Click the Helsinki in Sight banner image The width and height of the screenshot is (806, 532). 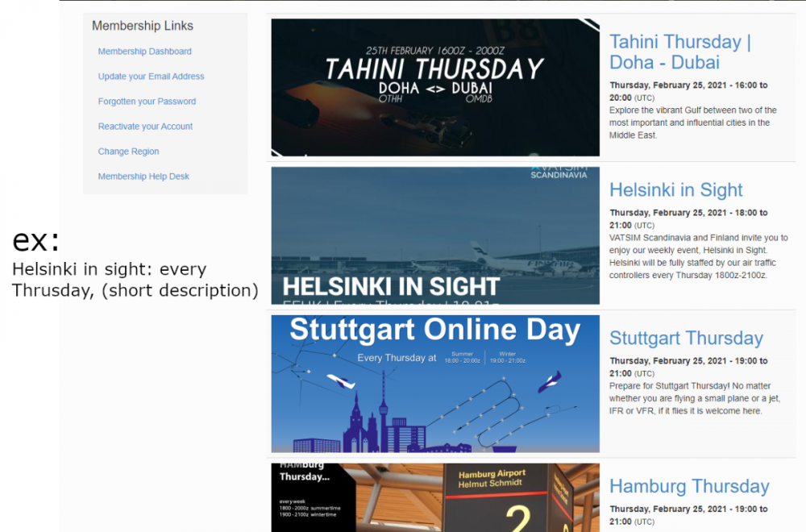(x=435, y=235)
